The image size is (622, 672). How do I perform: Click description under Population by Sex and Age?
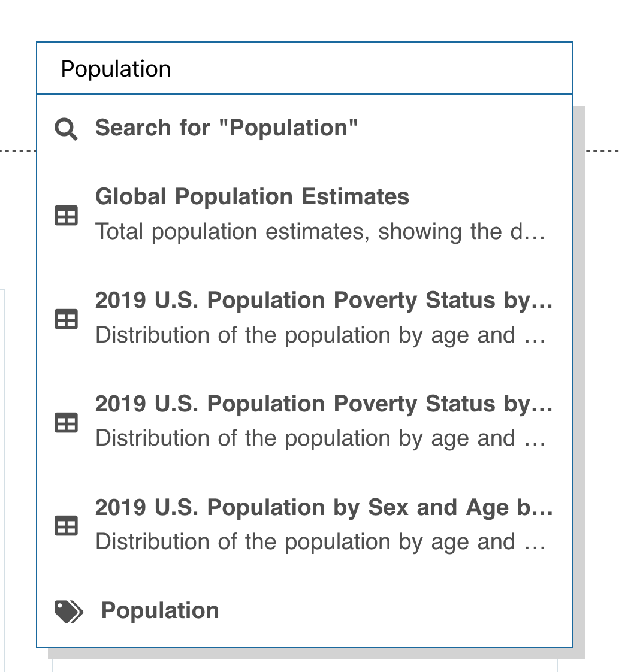(320, 543)
